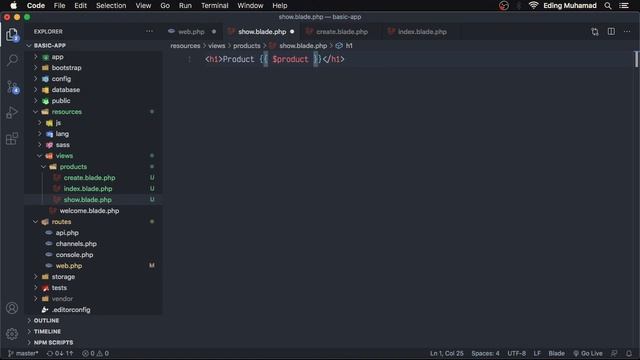Synchronize changes in status bar
This screenshot has height=360, width=640.
click(60, 353)
